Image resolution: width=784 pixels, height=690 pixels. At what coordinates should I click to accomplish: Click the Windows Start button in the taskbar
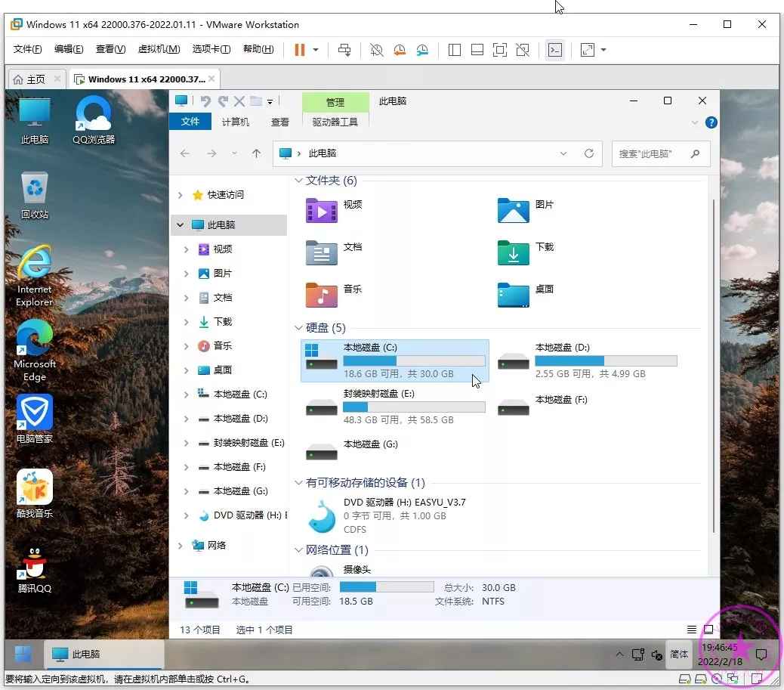pyautogui.click(x=23, y=654)
